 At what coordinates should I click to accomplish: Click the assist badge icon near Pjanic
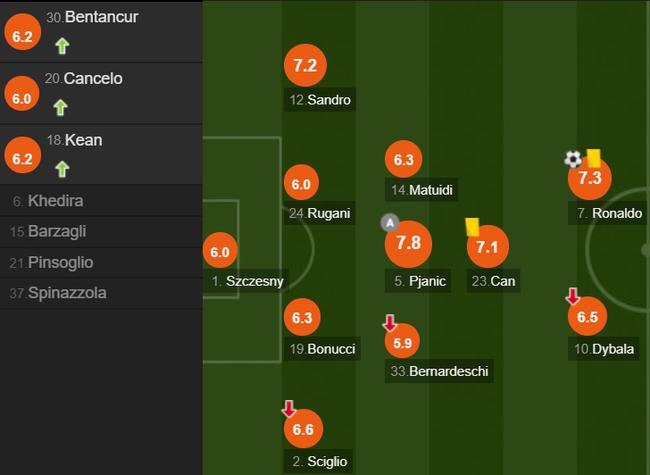point(390,222)
